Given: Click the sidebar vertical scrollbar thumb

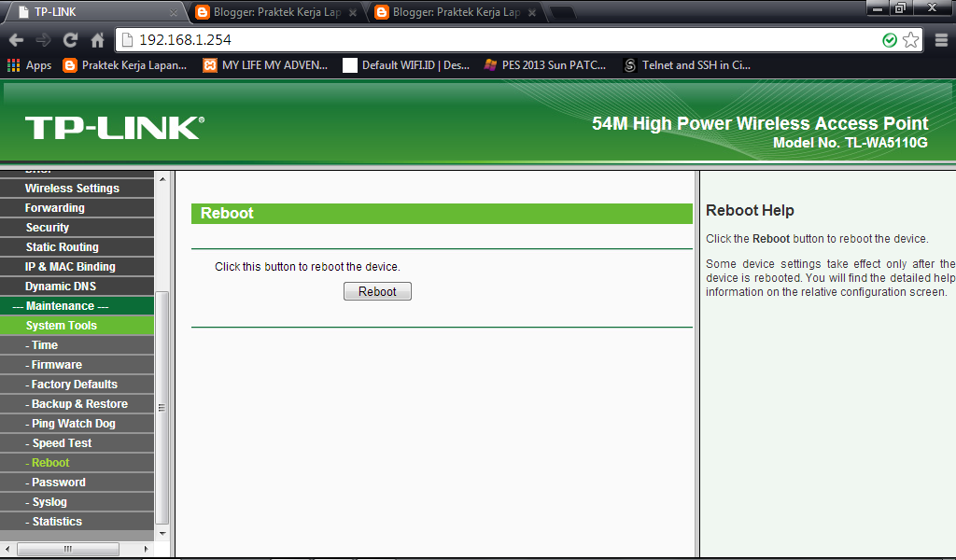Looking at the screenshot, I should coord(162,408).
